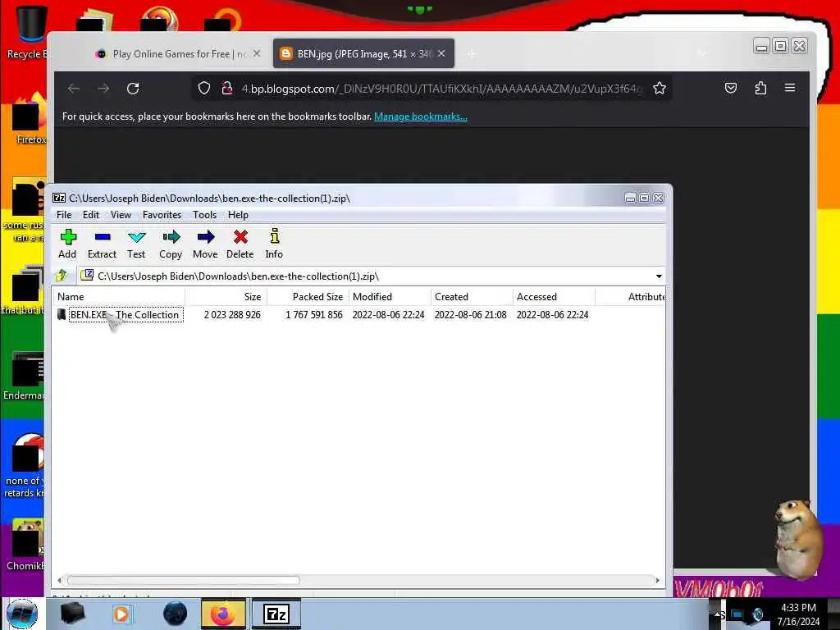
Task: Go up one folder level in 7-Zip
Action: coord(61,276)
